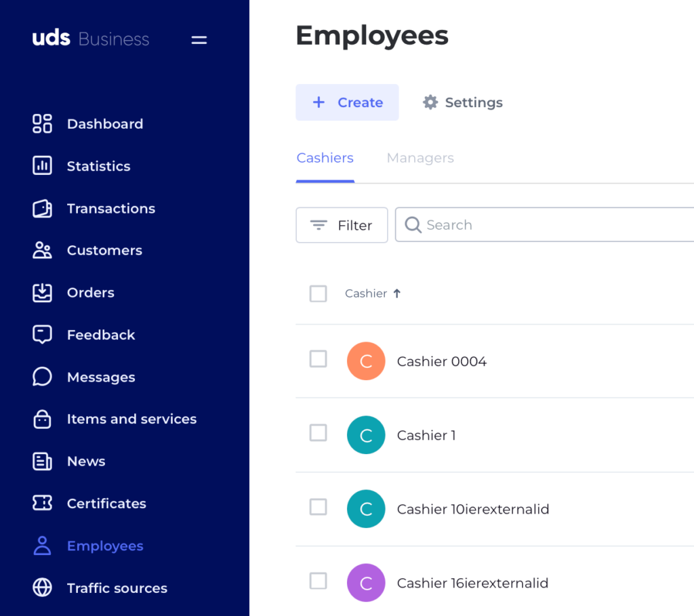This screenshot has height=616, width=694.
Task: Open Customers people icon
Action: pos(42,251)
